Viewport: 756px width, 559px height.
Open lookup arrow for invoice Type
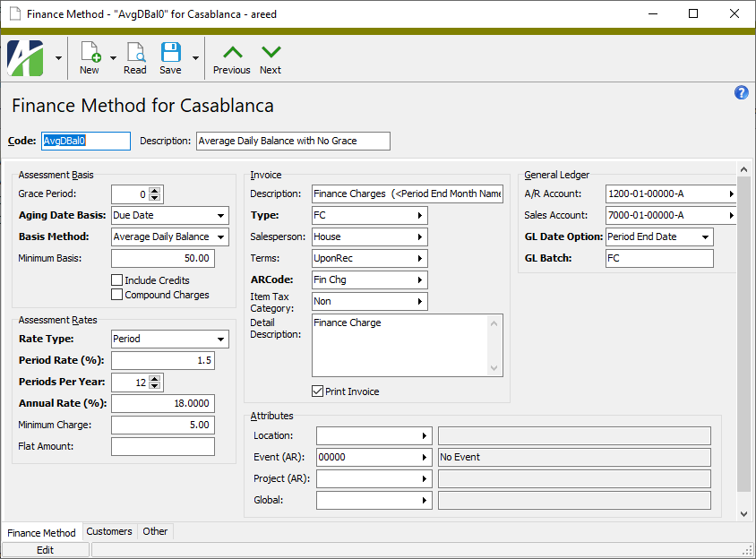tap(420, 216)
